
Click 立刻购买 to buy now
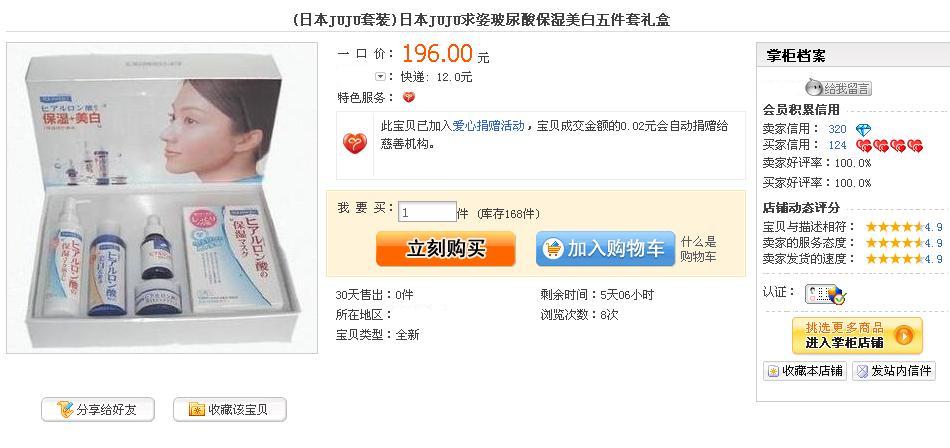pyautogui.click(x=445, y=249)
